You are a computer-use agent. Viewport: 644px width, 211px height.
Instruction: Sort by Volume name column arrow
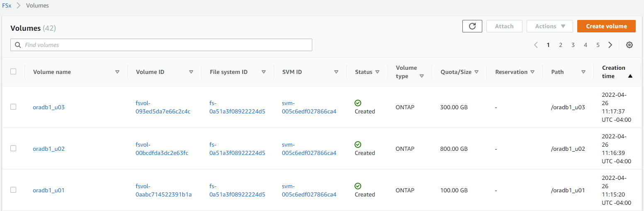coord(117,72)
